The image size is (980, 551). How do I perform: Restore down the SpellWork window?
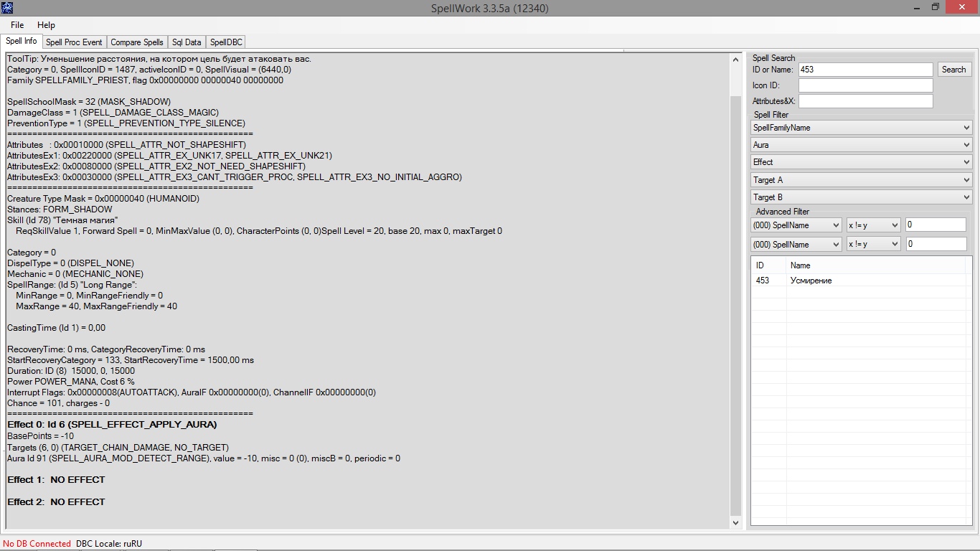click(936, 7)
